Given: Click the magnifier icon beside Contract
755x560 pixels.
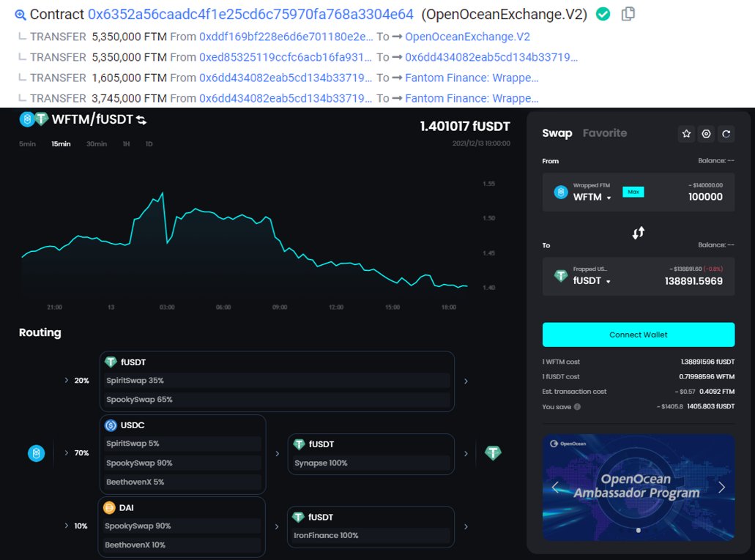Looking at the screenshot, I should click(x=21, y=15).
